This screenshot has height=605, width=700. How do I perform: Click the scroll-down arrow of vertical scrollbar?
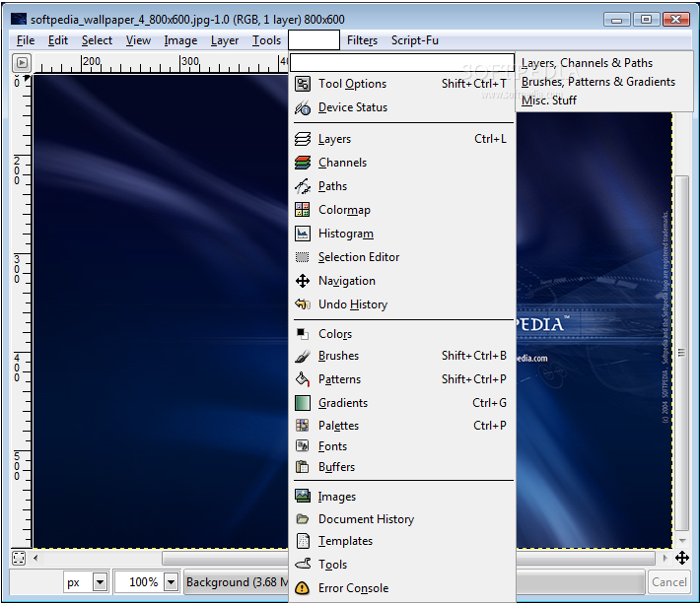(681, 540)
